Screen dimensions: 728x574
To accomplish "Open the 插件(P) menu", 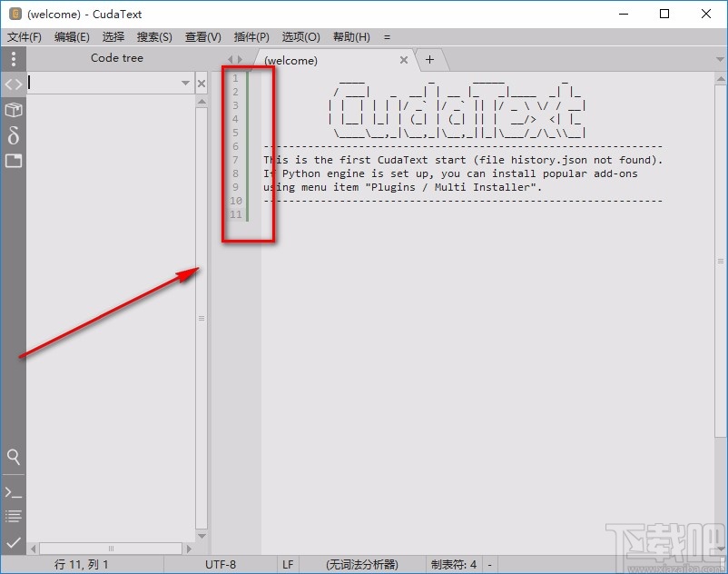I will (251, 36).
